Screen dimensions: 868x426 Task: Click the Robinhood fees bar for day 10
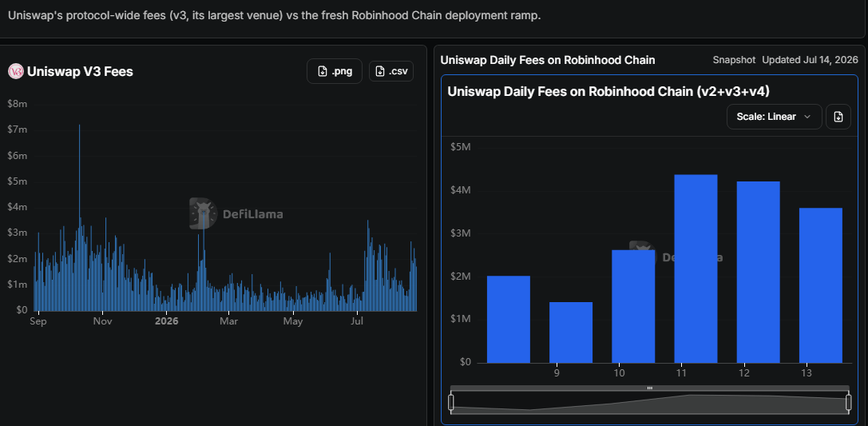[633, 306]
